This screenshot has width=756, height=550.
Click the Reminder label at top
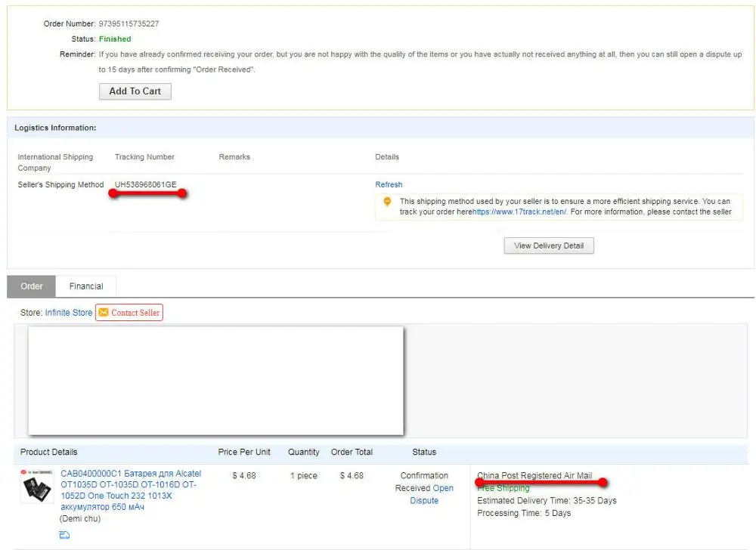tap(77, 54)
